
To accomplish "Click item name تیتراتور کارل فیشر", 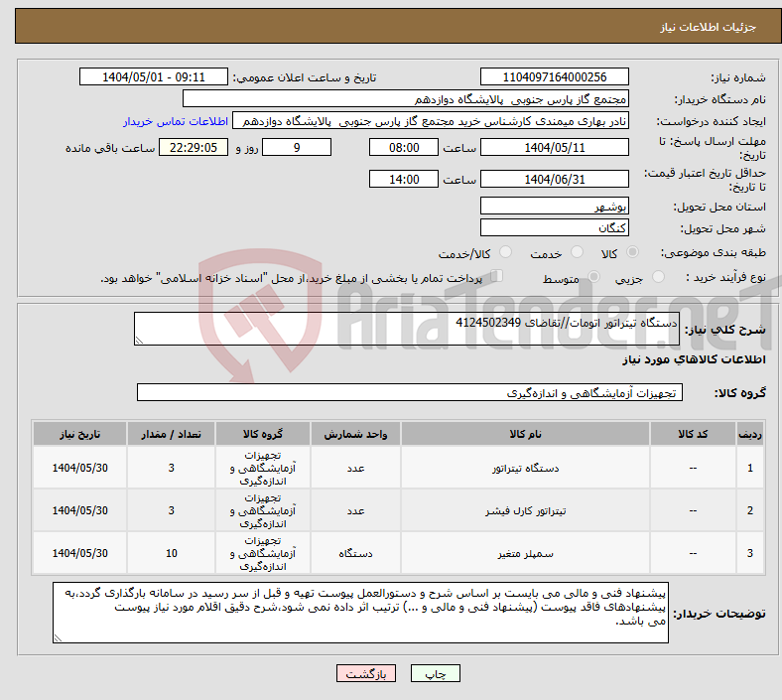I will pyautogui.click(x=525, y=511).
